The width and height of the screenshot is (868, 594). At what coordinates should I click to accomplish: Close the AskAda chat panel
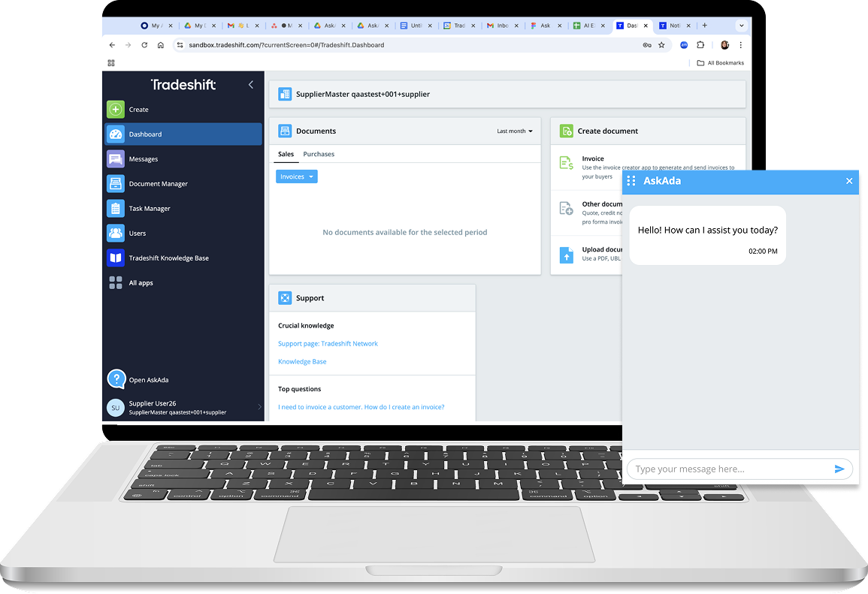pyautogui.click(x=849, y=181)
